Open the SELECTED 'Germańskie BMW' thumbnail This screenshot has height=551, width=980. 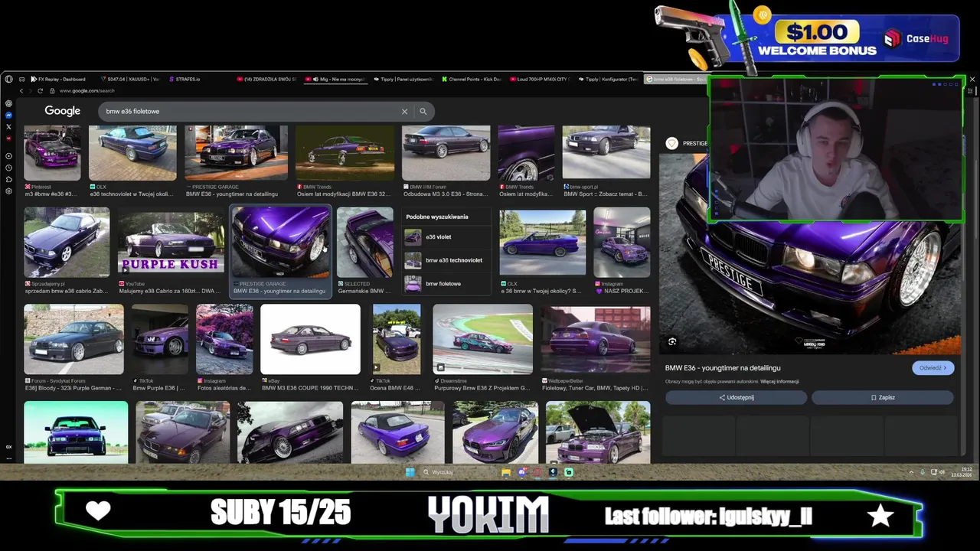pyautogui.click(x=364, y=243)
